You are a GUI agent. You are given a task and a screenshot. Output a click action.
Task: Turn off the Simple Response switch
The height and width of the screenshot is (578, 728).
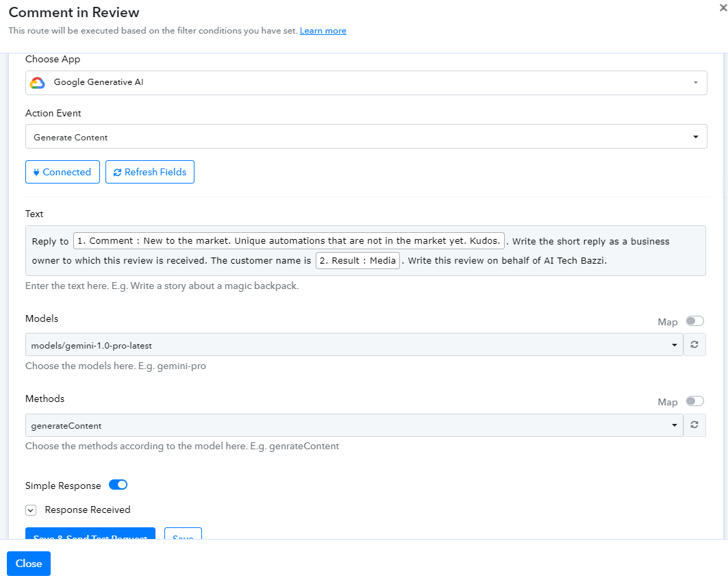pos(118,485)
